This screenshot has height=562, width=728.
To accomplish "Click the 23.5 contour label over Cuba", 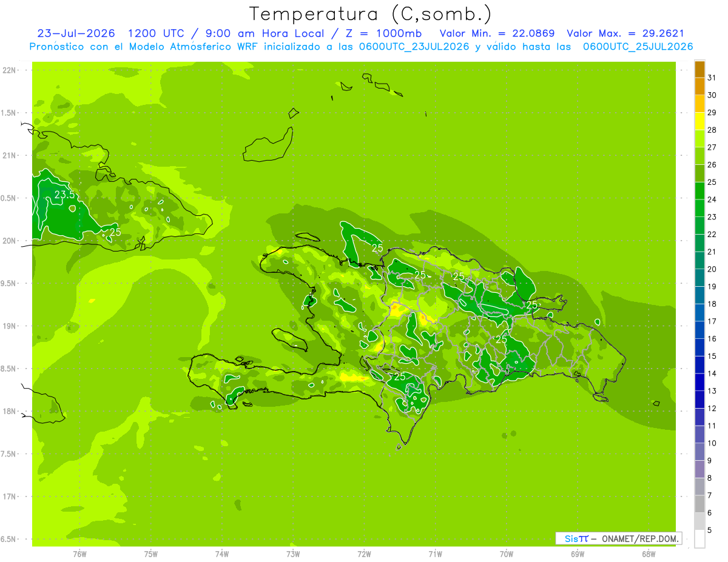I will (x=64, y=195).
